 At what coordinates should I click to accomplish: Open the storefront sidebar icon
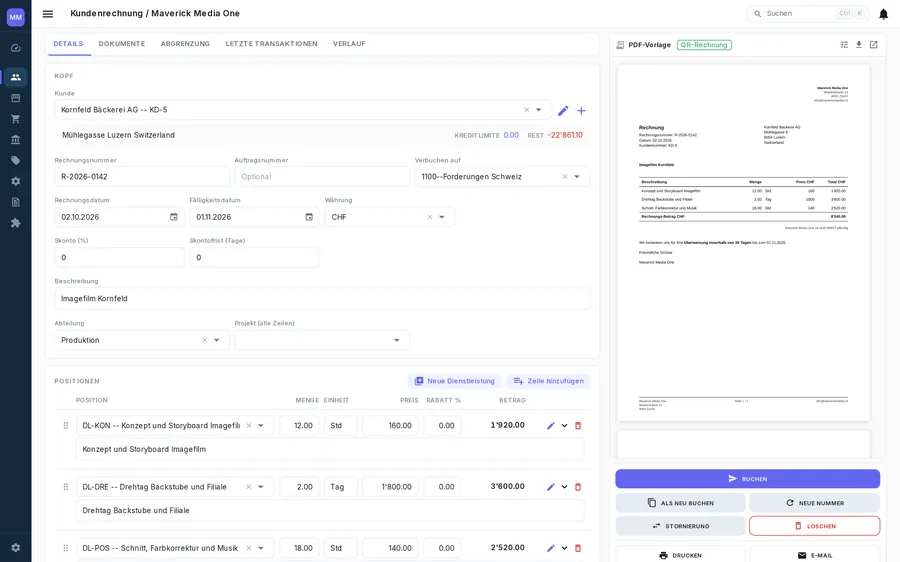(15, 98)
